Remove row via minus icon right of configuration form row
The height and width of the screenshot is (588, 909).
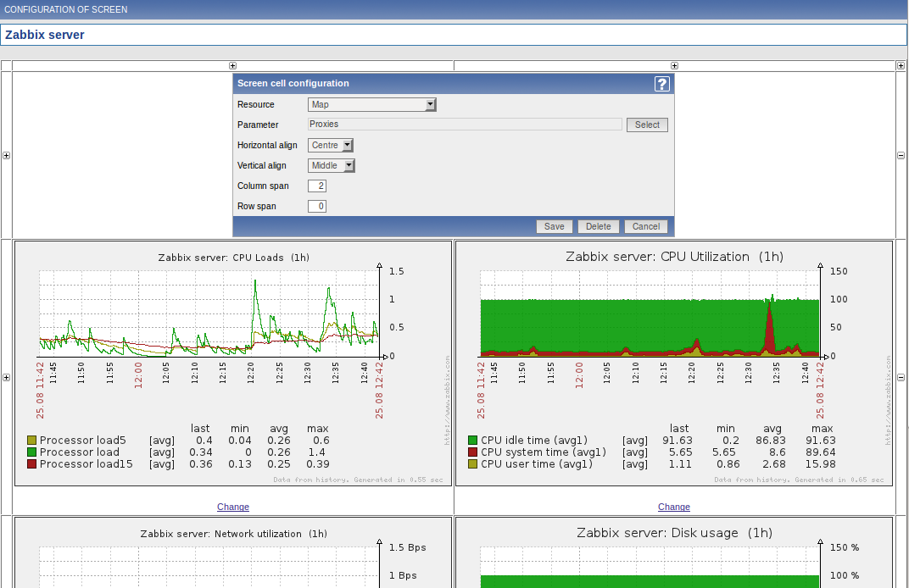click(x=901, y=155)
